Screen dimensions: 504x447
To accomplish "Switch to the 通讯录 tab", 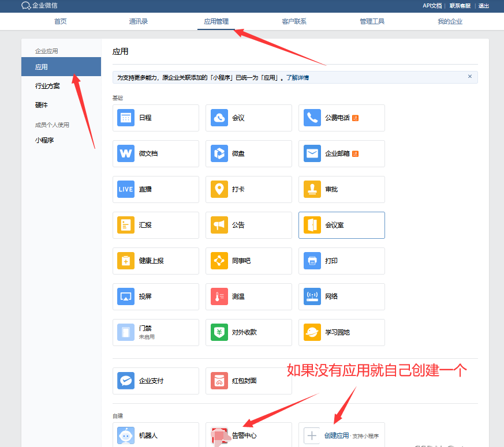I will point(139,21).
